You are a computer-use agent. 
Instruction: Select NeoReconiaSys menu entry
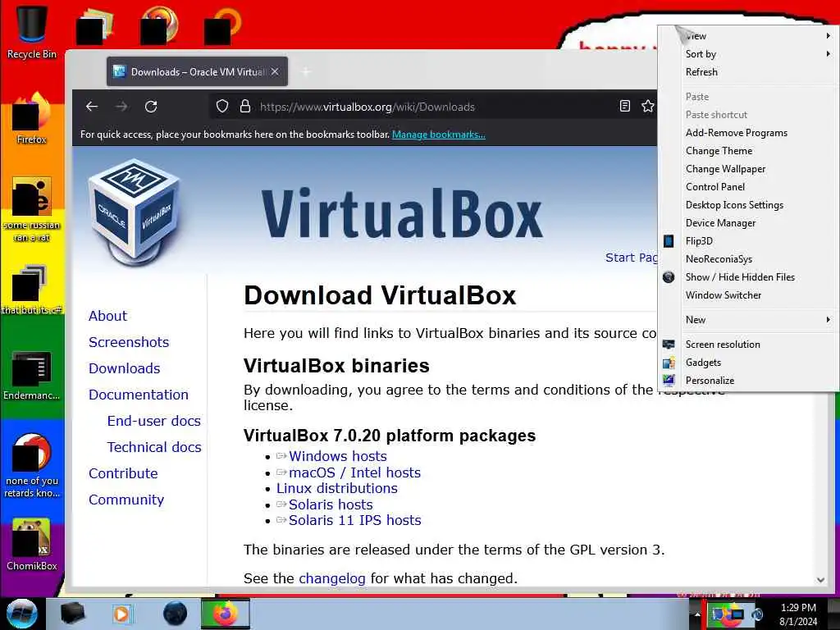click(x=748, y=258)
